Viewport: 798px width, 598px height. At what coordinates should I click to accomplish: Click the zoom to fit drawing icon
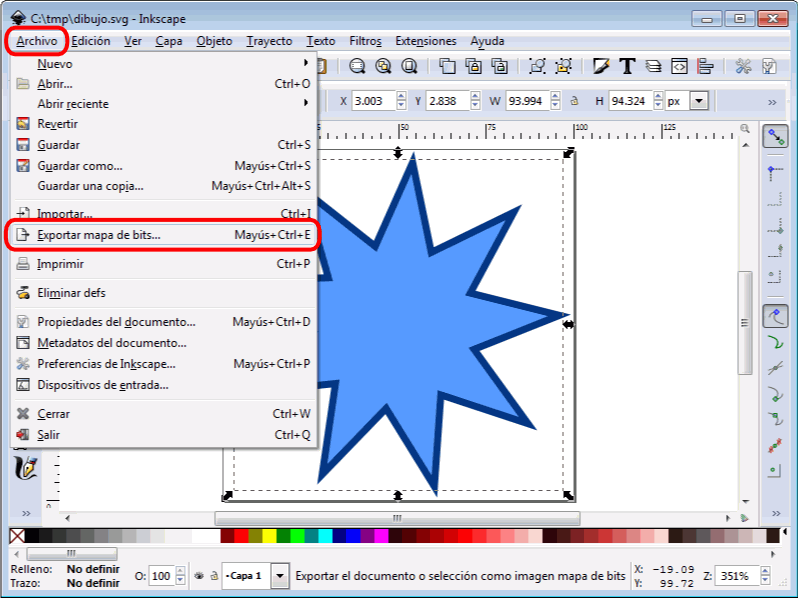(x=383, y=66)
